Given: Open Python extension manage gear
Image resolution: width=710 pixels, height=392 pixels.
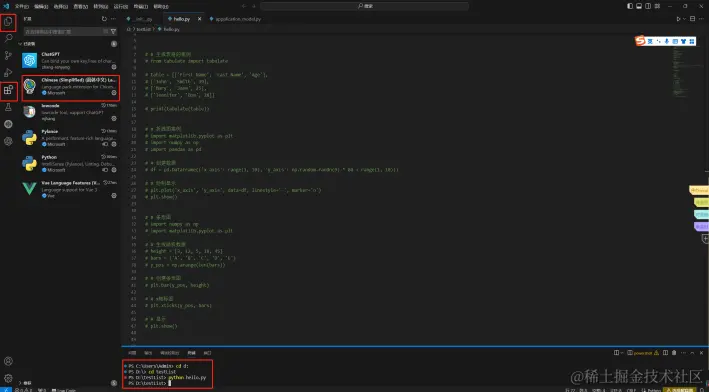Looking at the screenshot, I should coord(114,170).
